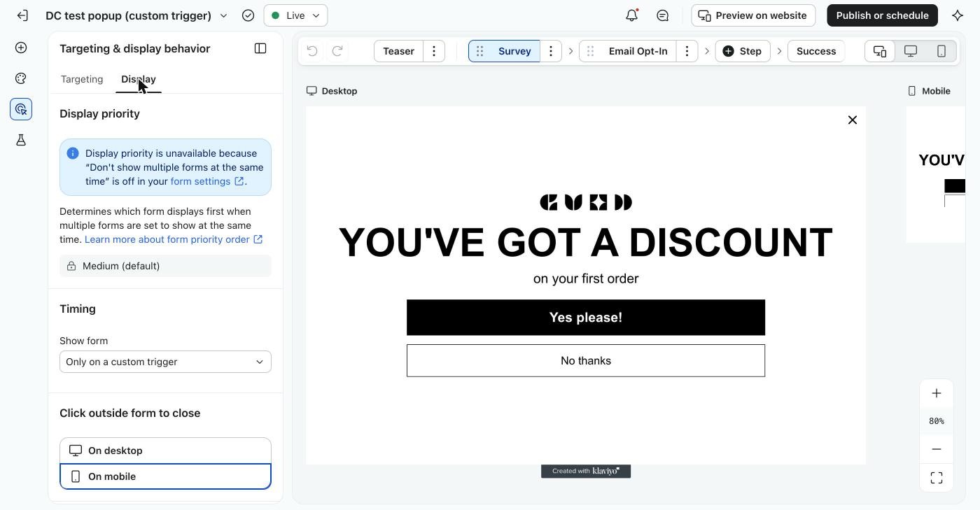The height and width of the screenshot is (510, 980).
Task: Grab the Email Opt-In drag handle
Action: click(590, 51)
